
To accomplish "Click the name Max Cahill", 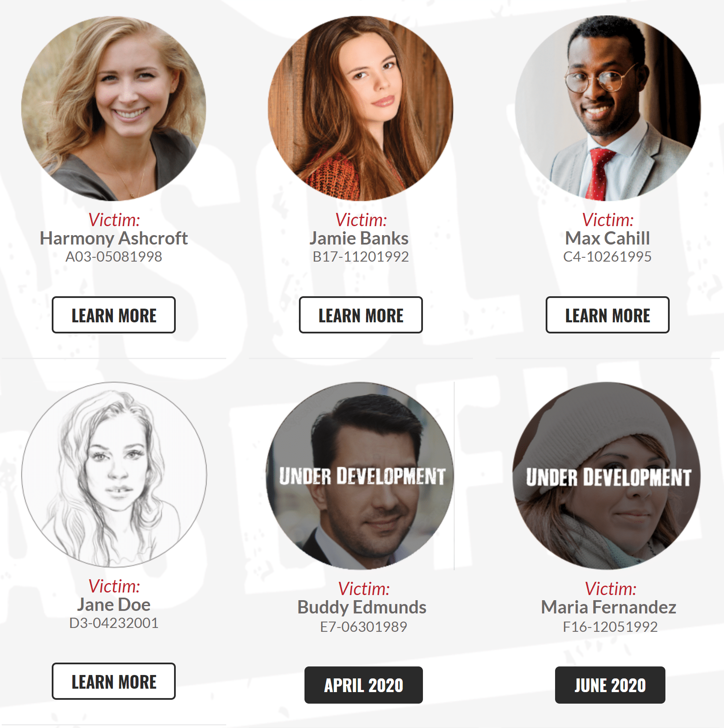I will click(x=608, y=239).
